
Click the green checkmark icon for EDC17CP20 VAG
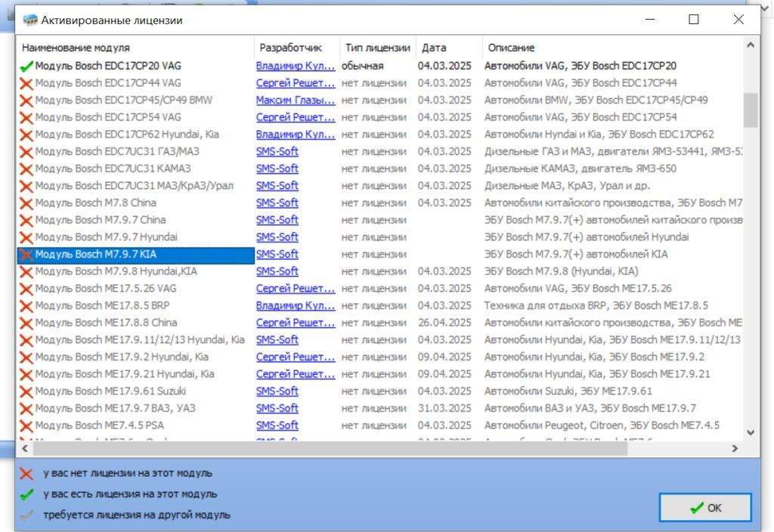point(26,66)
